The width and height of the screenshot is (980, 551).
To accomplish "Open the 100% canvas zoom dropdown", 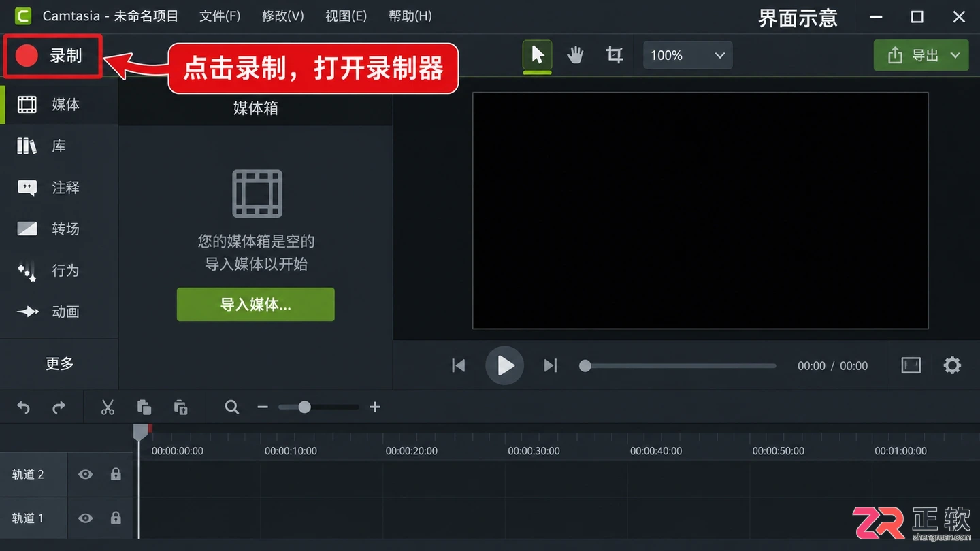I will point(688,56).
